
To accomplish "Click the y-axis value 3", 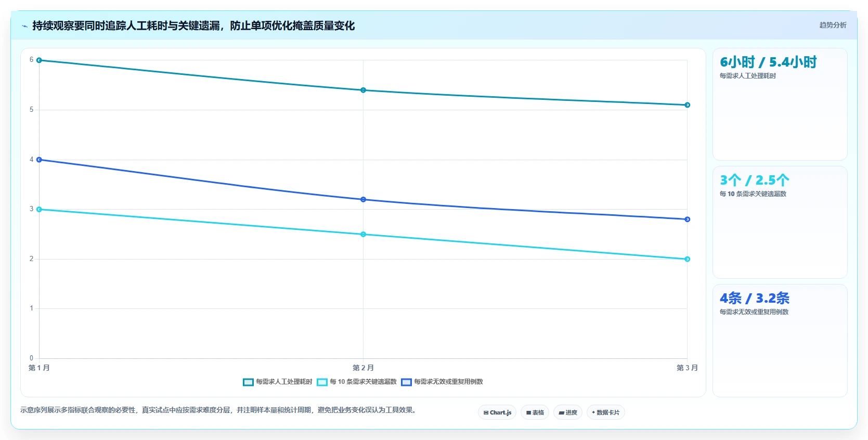I will [x=31, y=209].
